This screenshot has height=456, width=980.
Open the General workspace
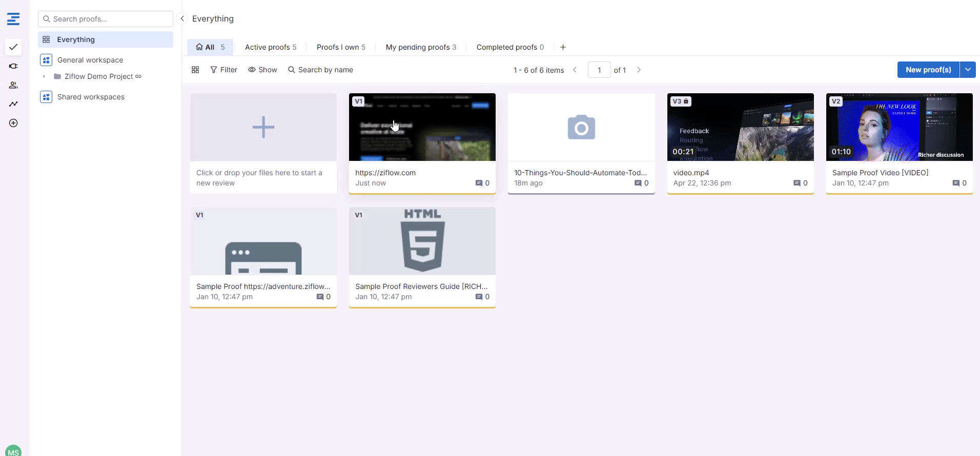(90, 60)
